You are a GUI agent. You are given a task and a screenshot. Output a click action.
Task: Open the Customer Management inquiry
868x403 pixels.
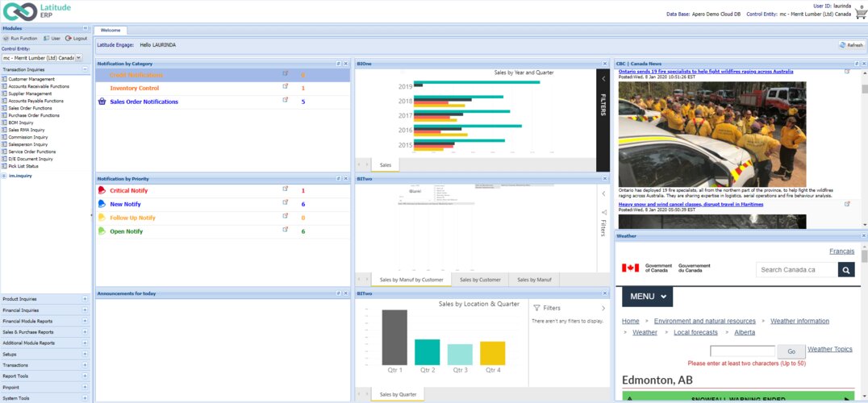pyautogui.click(x=32, y=79)
